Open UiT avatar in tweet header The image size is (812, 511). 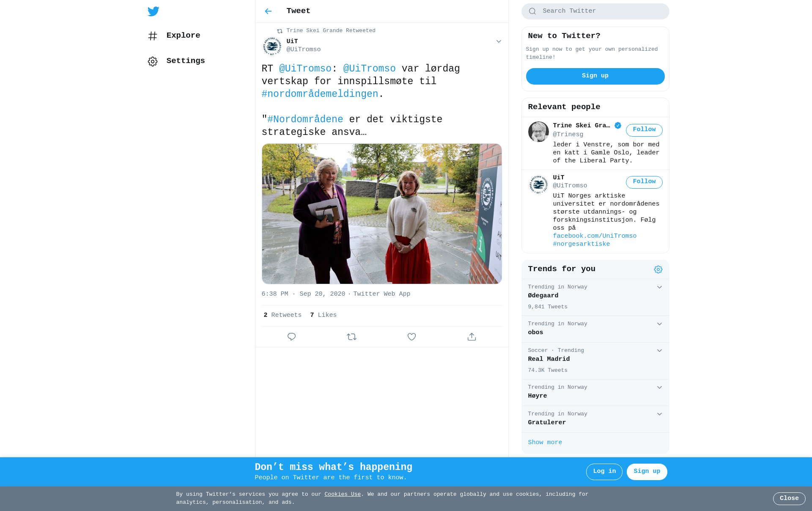click(272, 46)
